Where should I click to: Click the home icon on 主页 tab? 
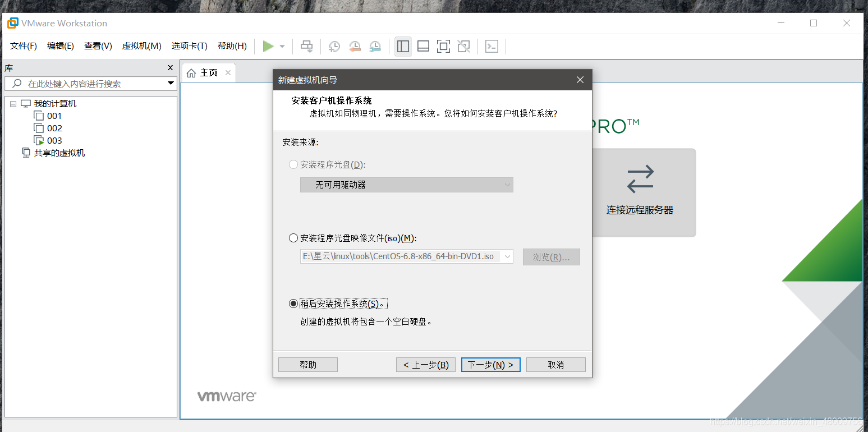pyautogui.click(x=191, y=73)
